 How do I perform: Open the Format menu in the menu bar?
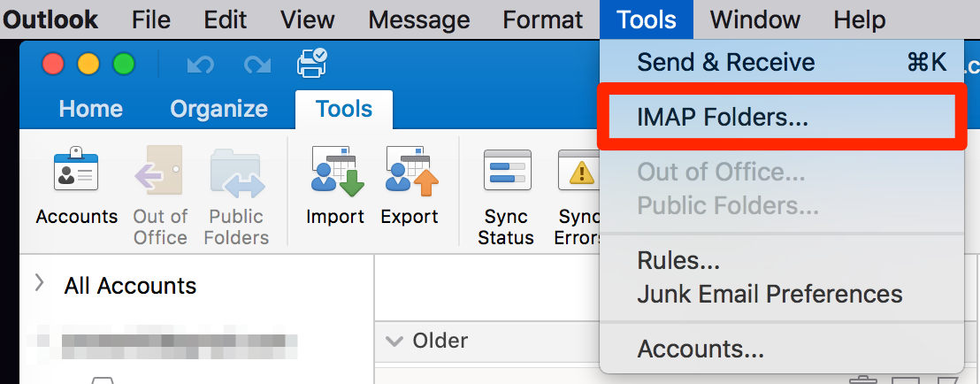542,19
